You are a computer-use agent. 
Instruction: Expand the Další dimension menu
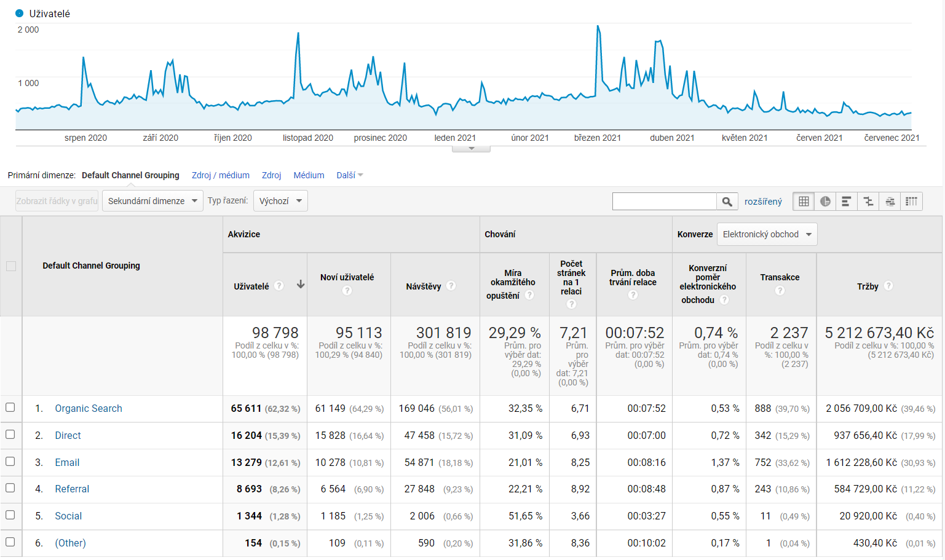pyautogui.click(x=350, y=175)
